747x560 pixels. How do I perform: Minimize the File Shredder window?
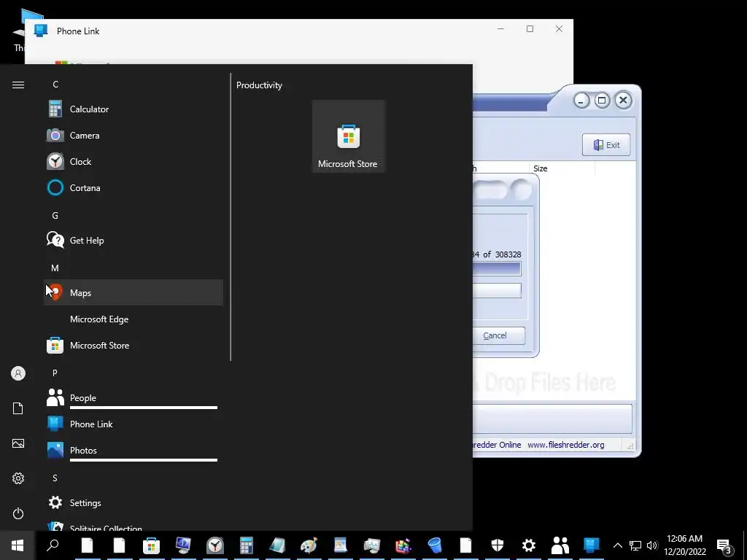(581, 101)
